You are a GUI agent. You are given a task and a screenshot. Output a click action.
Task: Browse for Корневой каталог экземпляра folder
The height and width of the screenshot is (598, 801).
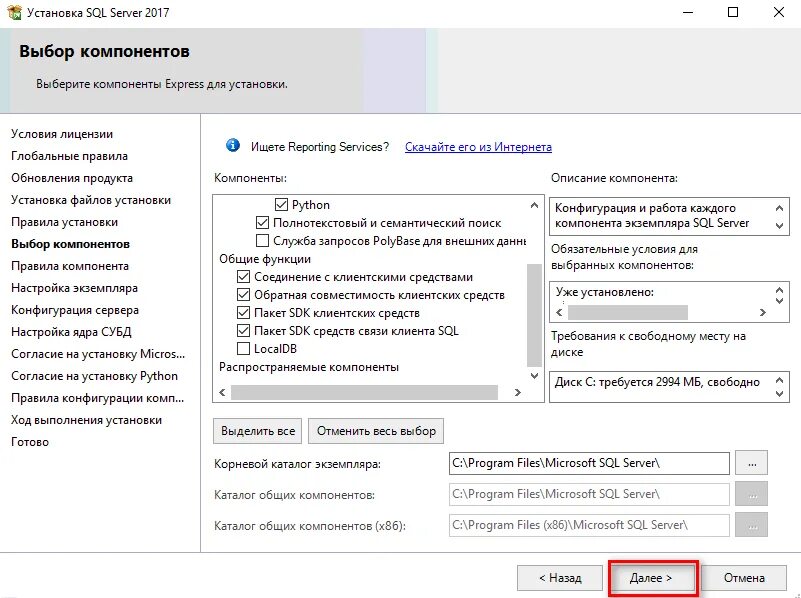coord(751,463)
